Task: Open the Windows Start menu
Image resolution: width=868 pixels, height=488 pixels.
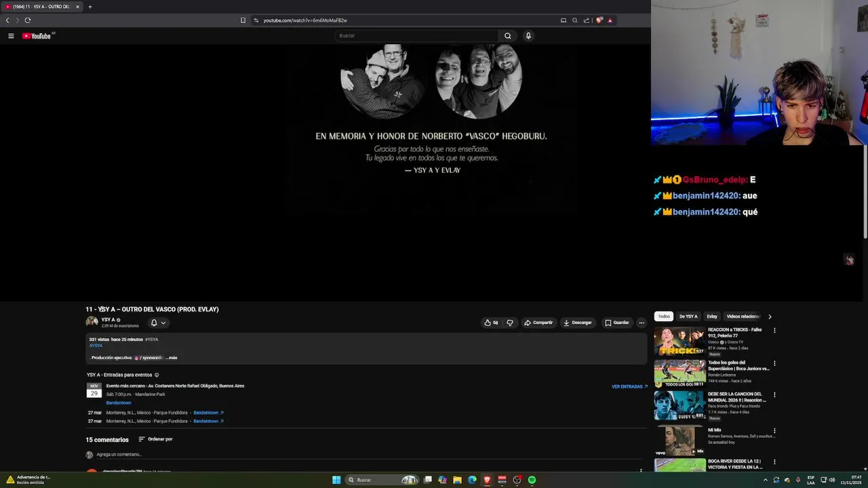Action: tap(336, 480)
